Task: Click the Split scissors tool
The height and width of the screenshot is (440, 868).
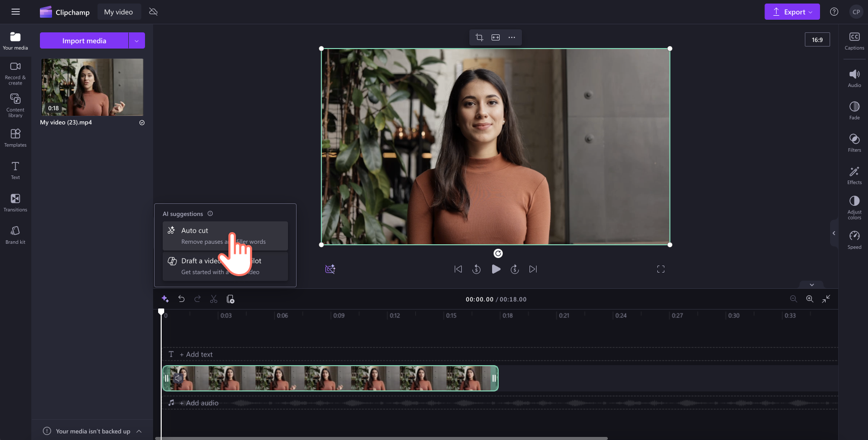Action: click(x=214, y=299)
